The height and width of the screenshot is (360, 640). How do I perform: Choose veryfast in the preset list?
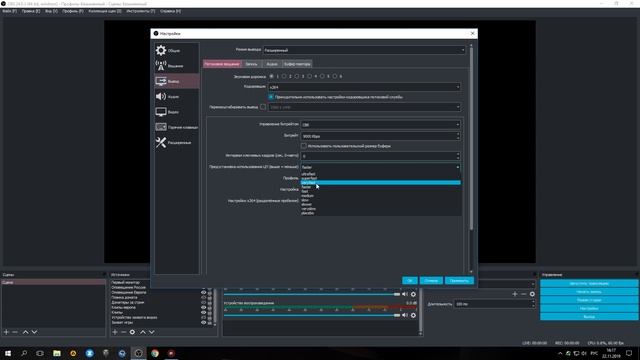pyautogui.click(x=380, y=182)
